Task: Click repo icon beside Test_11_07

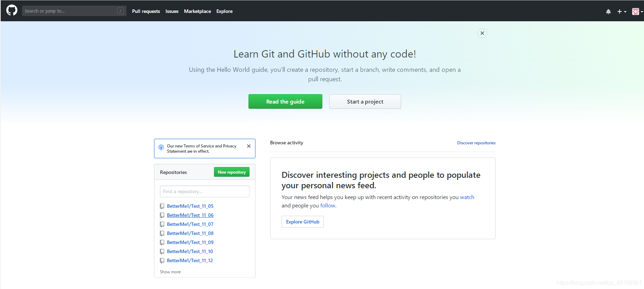Action: point(162,224)
